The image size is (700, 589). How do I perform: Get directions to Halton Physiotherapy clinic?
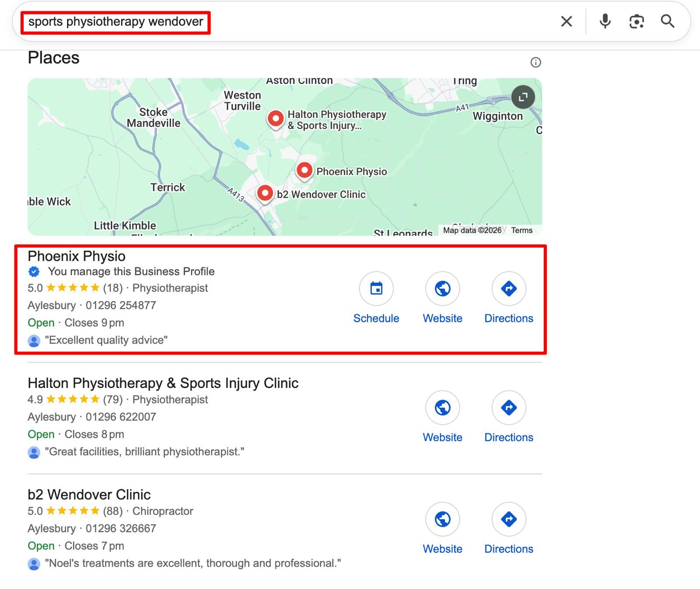[508, 408]
